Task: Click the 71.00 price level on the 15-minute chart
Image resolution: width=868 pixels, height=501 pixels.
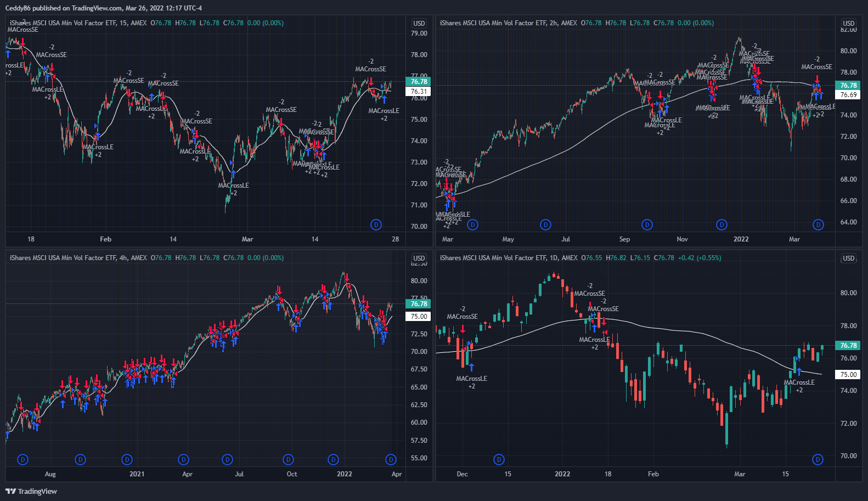Action: tap(419, 205)
